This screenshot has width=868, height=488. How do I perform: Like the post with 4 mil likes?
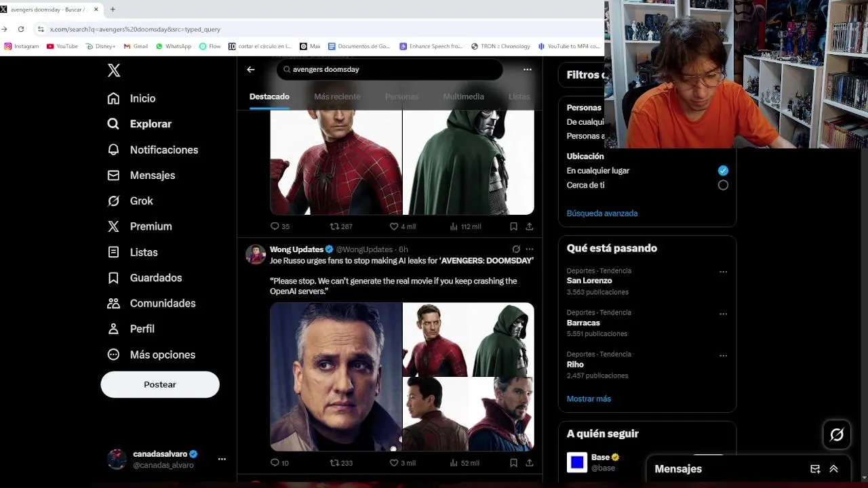pyautogui.click(x=402, y=226)
